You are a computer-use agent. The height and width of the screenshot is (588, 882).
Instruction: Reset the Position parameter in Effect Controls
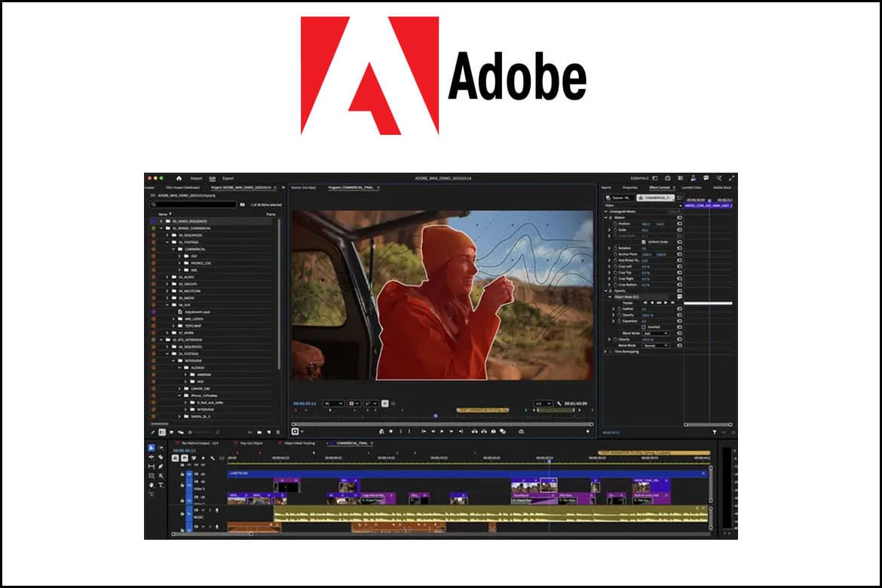coord(679,224)
